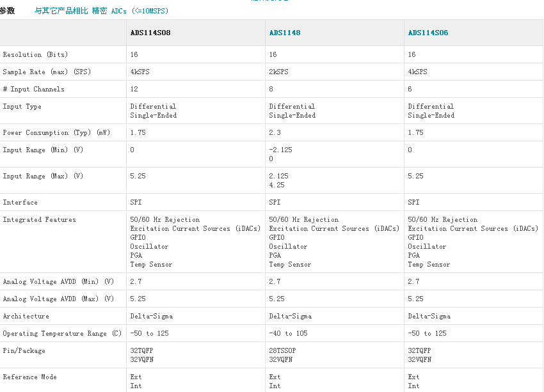Click the Reference Mode row label
The height and width of the screenshot is (392, 544).
(x=29, y=377)
